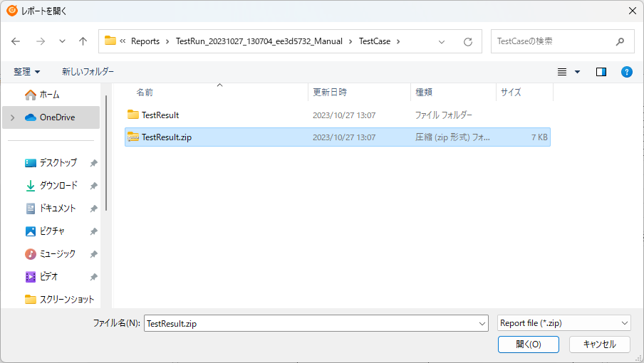Viewport: 644px width, 363px height.
Task: Click 新しいフォルダー in the toolbar
Action: [88, 72]
